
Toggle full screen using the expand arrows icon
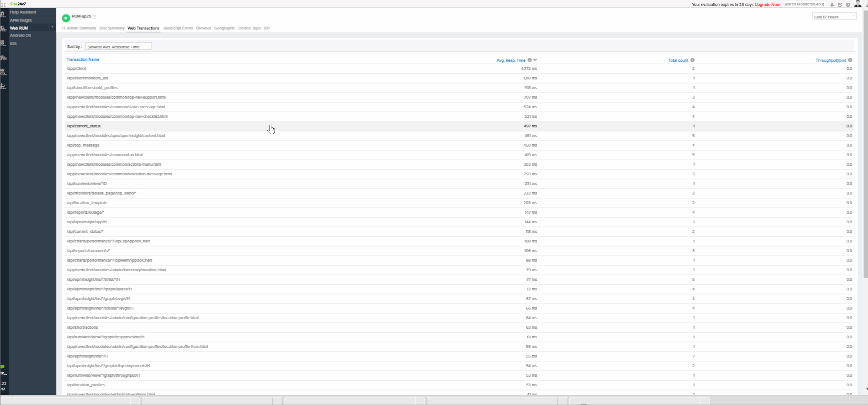[x=4, y=5]
